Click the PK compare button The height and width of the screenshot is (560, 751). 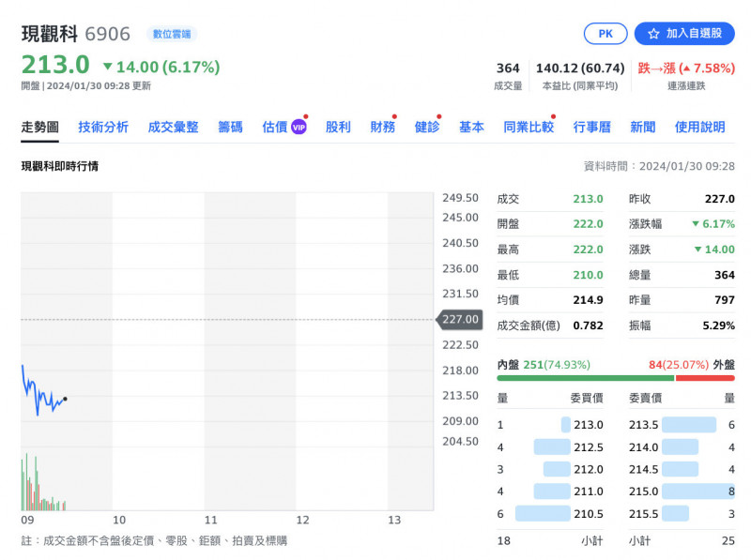[x=605, y=34]
